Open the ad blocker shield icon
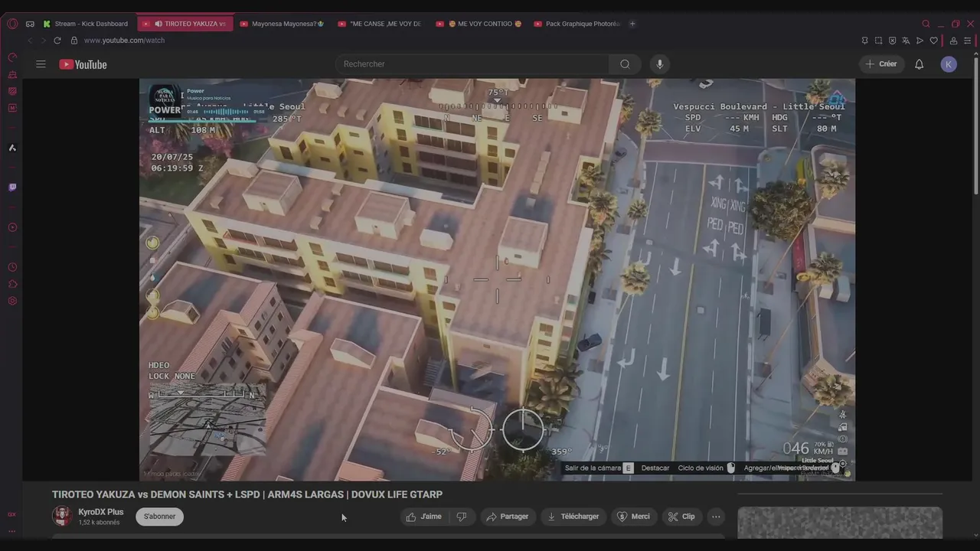 pyautogui.click(x=893, y=41)
